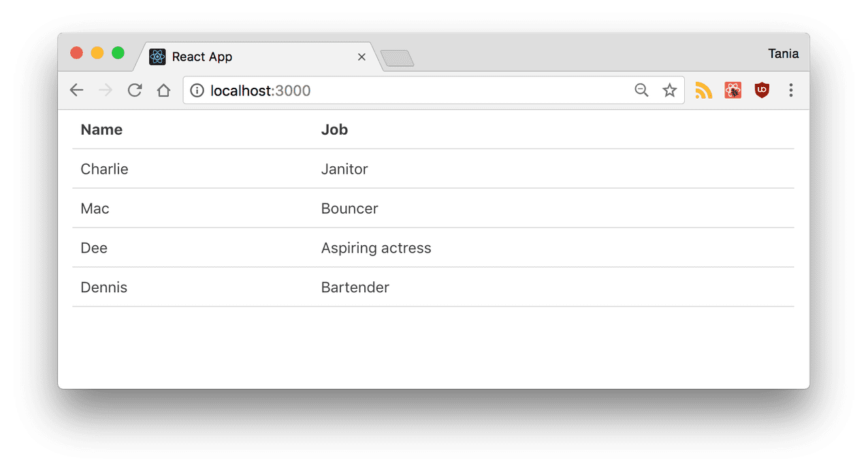This screenshot has height=472, width=868.
Task: Reload the page
Action: pyautogui.click(x=135, y=91)
